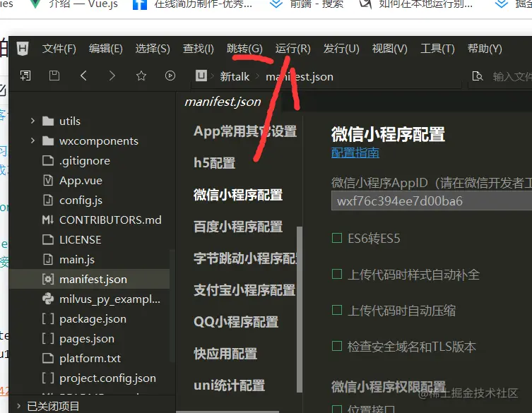Click the package.json brackets icon
532x413 pixels.
(48, 318)
